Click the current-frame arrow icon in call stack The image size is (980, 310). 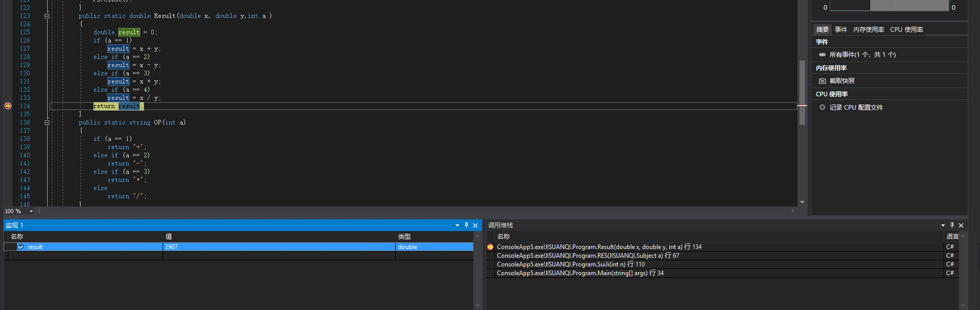[x=490, y=247]
